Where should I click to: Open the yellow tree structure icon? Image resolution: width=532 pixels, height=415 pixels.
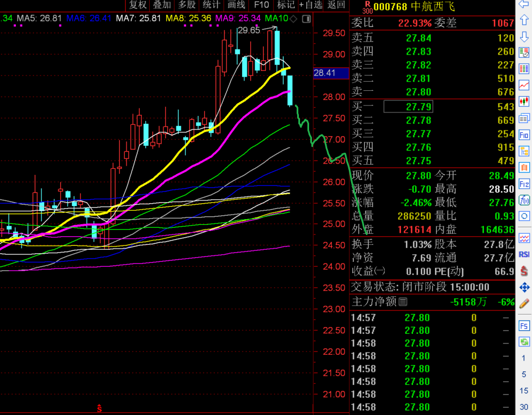coord(524,151)
